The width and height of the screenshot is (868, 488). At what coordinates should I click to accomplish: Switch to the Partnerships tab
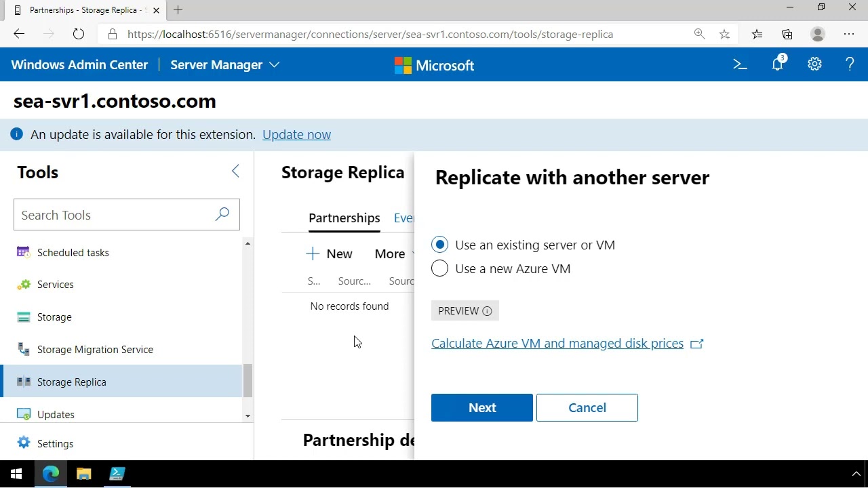344,218
